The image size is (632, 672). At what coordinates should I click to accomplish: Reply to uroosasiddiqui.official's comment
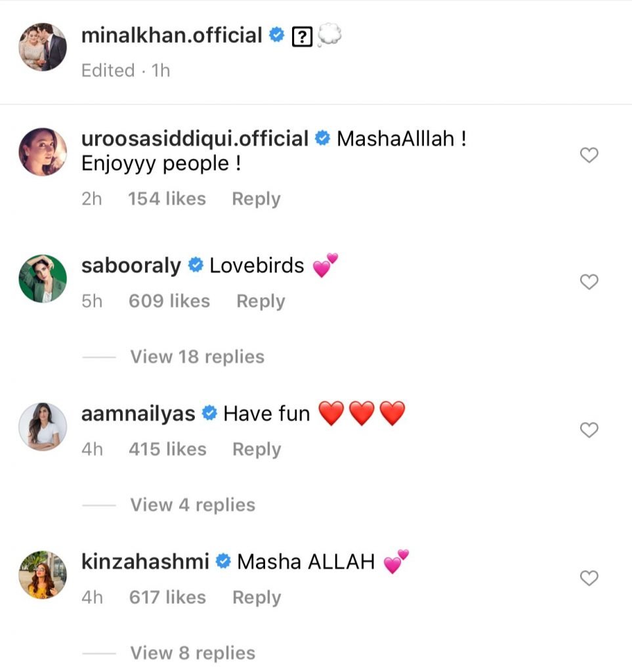point(256,199)
